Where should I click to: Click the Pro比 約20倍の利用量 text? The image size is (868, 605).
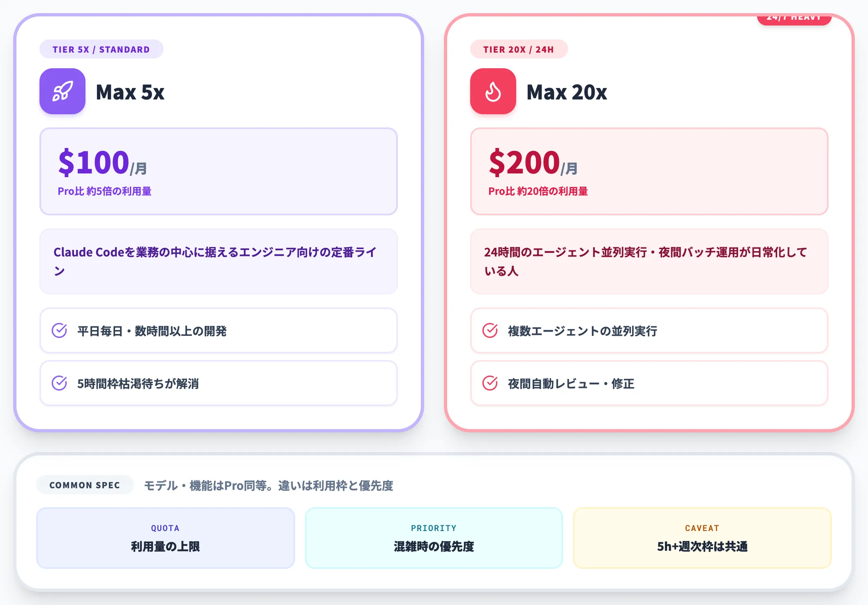click(x=538, y=191)
